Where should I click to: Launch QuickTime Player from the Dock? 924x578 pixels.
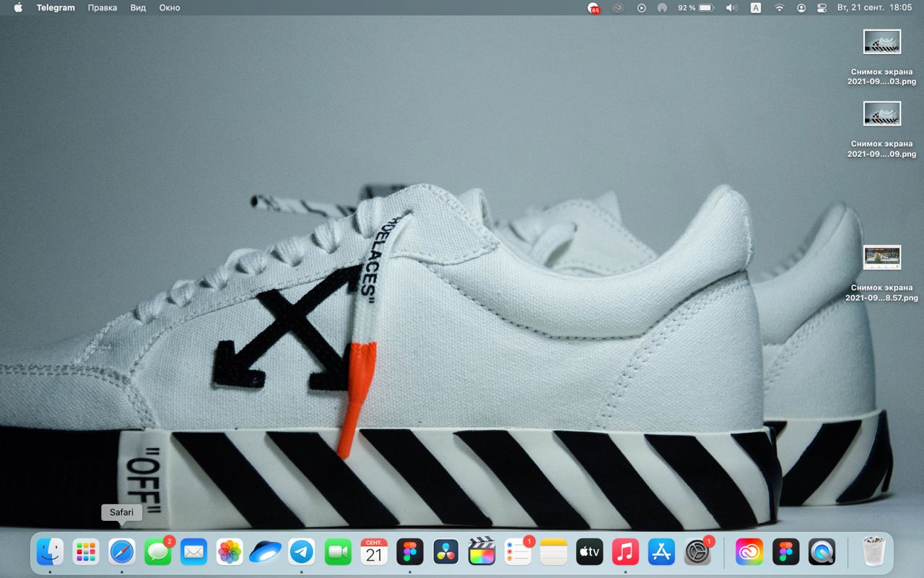821,553
